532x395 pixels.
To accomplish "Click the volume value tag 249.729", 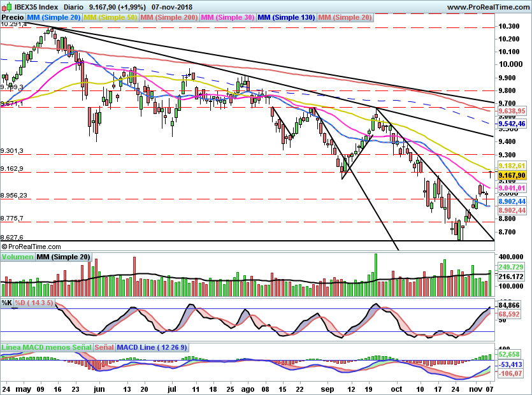I will (x=511, y=267).
